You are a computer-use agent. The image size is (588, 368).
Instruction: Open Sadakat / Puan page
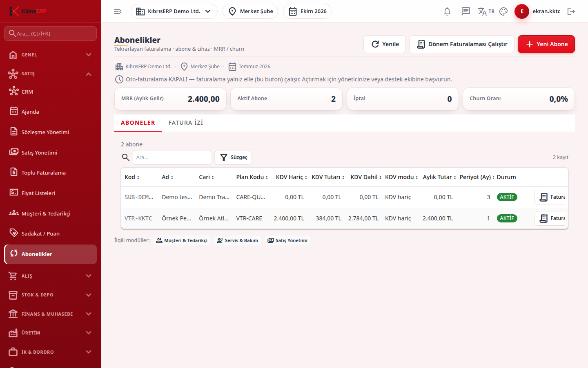[x=51, y=233]
